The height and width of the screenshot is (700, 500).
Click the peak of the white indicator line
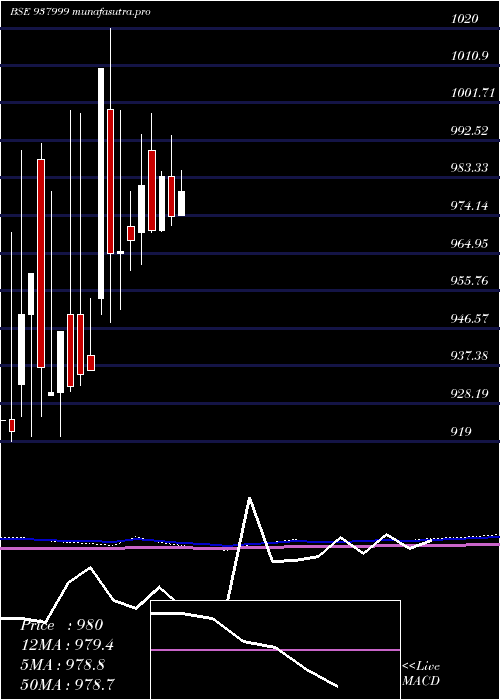click(250, 497)
